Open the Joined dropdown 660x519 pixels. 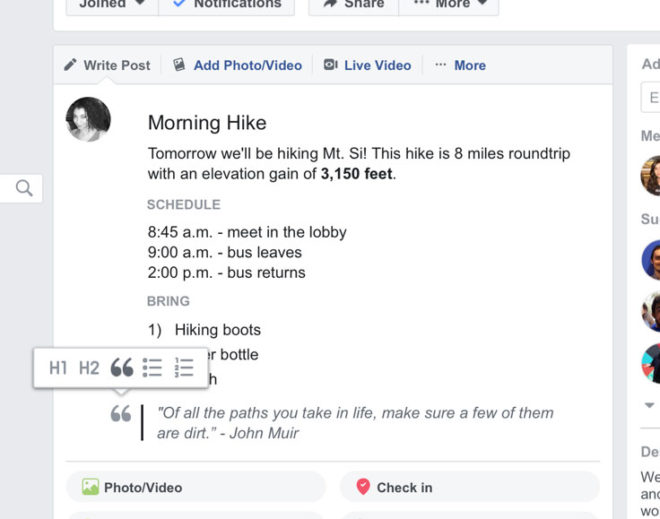pyautogui.click(x=112, y=4)
